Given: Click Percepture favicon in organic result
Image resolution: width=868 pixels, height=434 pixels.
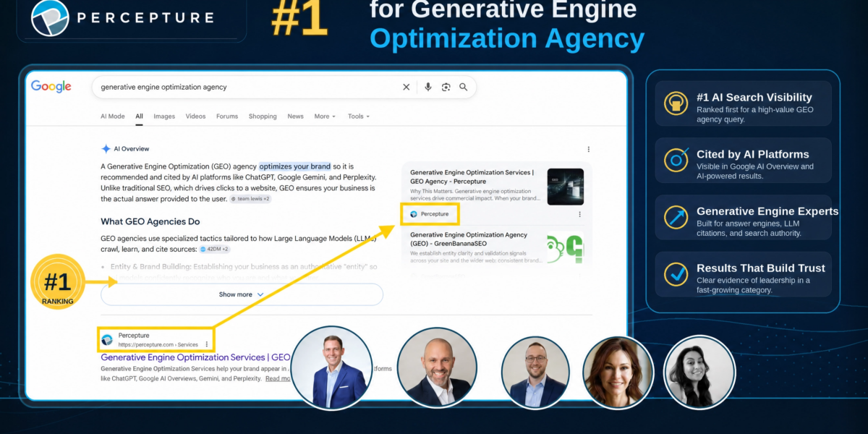Looking at the screenshot, I should point(107,340).
